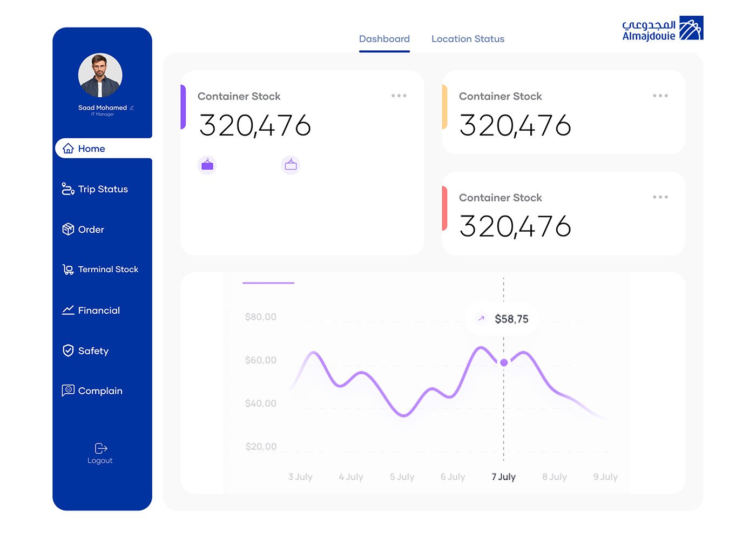Click edit pencil next to Saad Mohamed
756x538 pixels.
click(x=132, y=108)
